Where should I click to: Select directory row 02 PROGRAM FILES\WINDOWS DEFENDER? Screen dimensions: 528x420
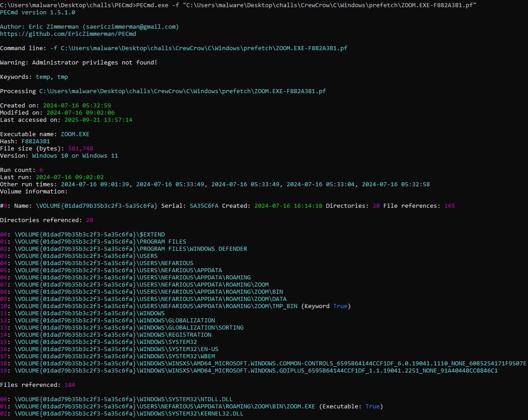coord(124,249)
